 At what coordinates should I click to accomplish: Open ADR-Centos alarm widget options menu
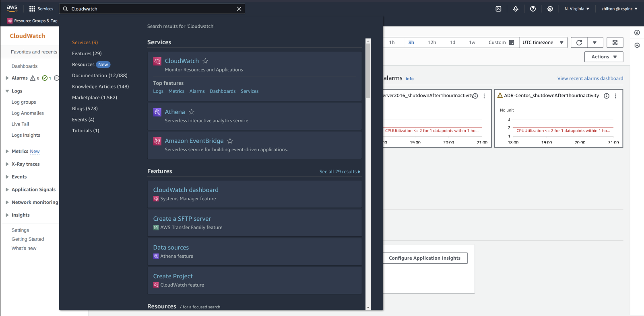pyautogui.click(x=615, y=96)
